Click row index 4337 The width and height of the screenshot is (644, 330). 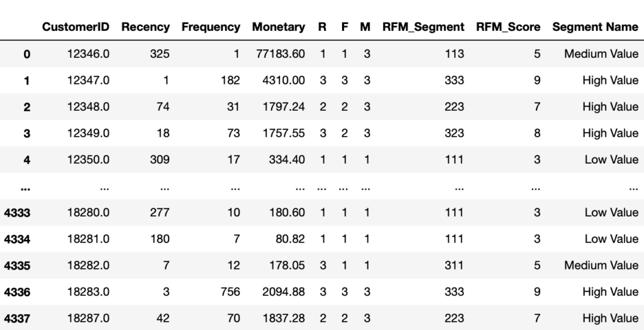tap(17, 319)
